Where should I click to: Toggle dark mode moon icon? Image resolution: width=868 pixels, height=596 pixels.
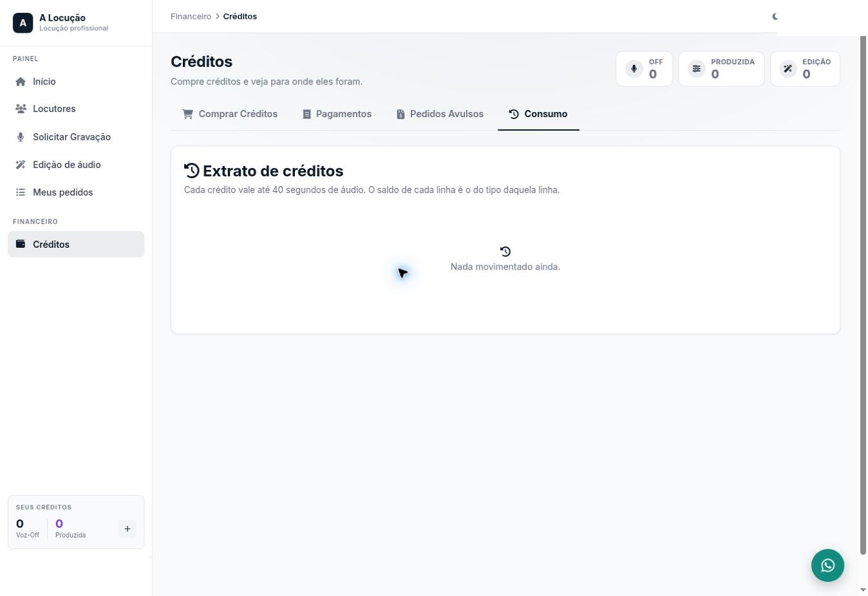pyautogui.click(x=775, y=17)
